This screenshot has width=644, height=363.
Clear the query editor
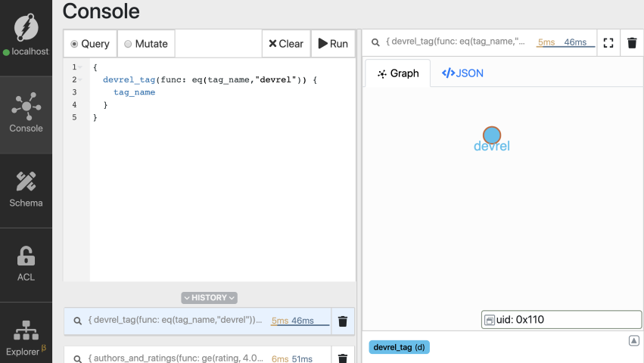tap(285, 44)
